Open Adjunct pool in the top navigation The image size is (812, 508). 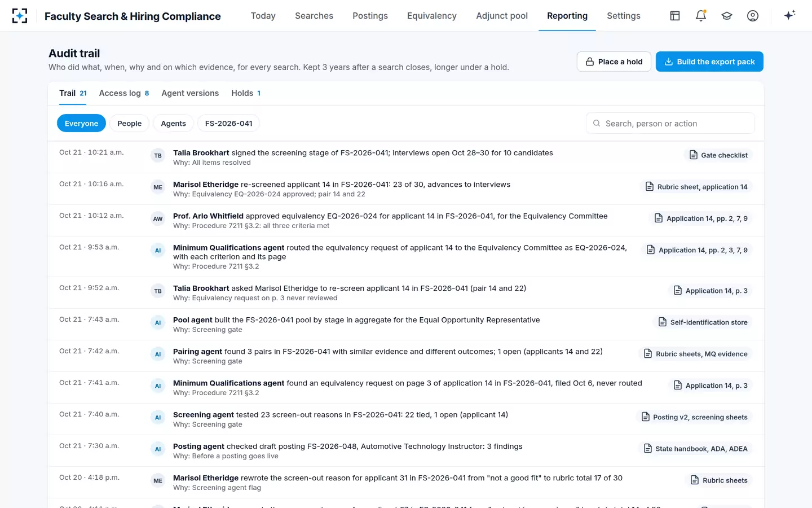502,16
